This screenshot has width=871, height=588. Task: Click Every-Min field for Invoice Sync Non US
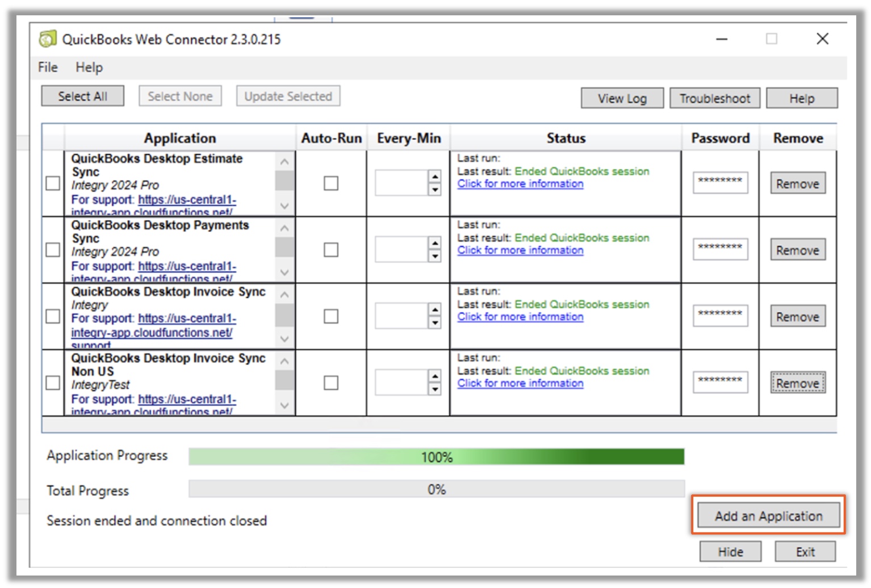(401, 383)
